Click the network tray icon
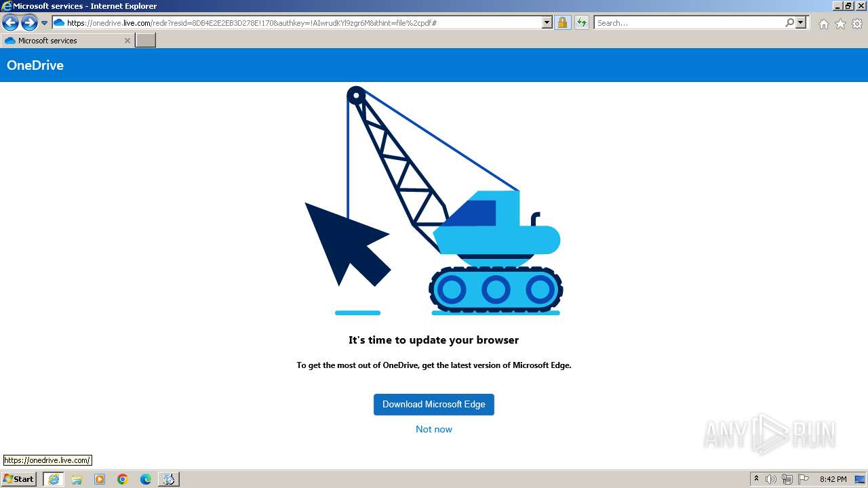 click(x=787, y=479)
